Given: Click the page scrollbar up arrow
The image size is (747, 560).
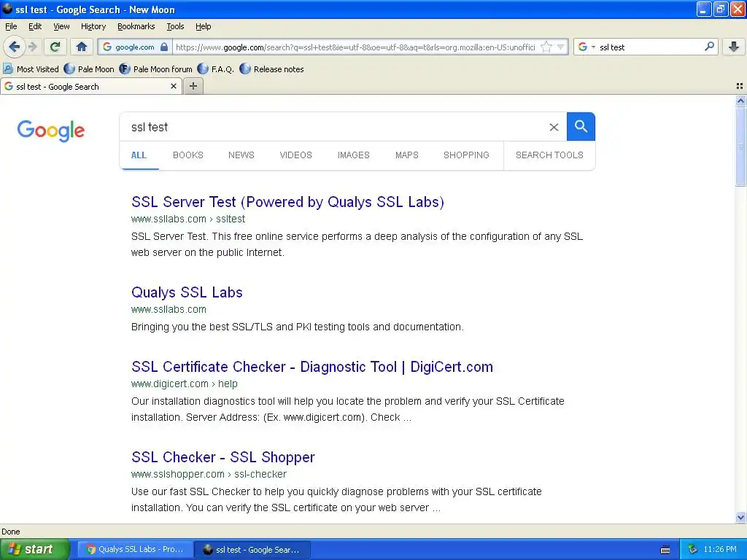Looking at the screenshot, I should [x=740, y=101].
